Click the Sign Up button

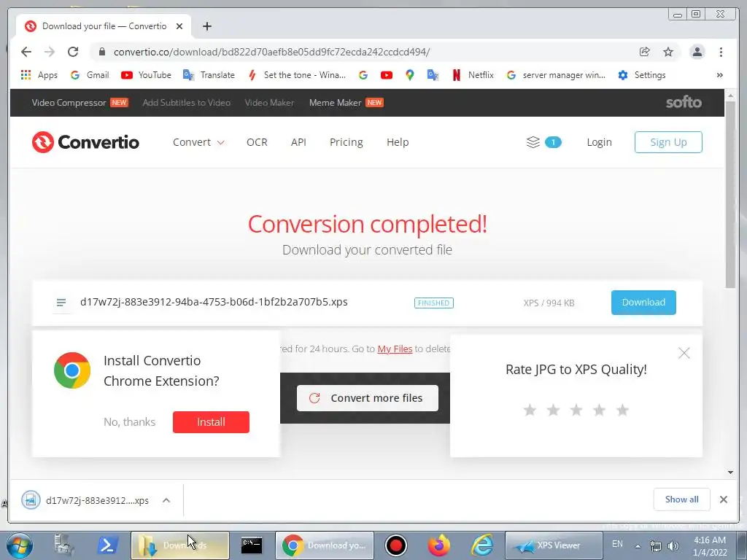click(668, 142)
